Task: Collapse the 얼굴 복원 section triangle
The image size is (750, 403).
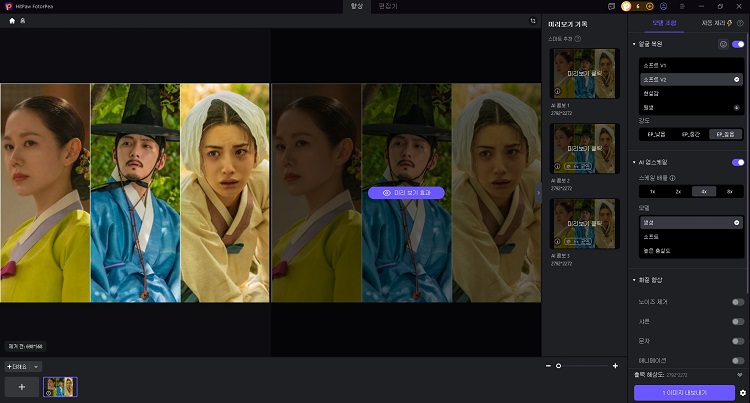Action: click(634, 44)
